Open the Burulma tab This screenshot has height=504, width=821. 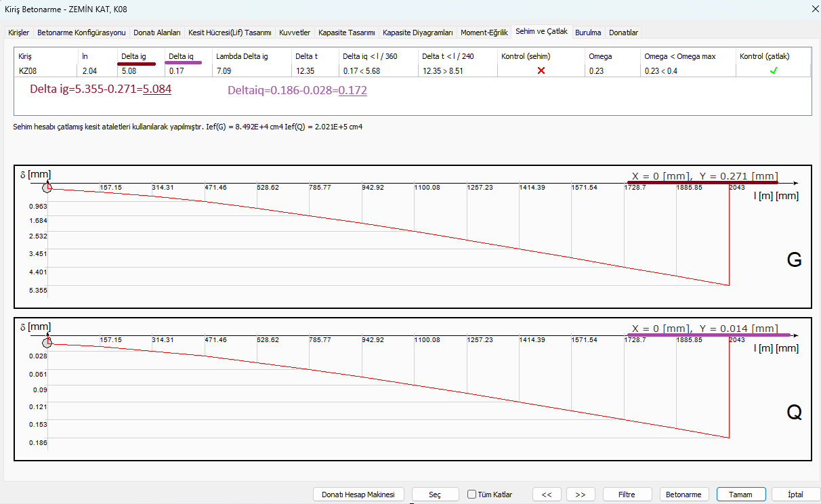click(x=588, y=33)
